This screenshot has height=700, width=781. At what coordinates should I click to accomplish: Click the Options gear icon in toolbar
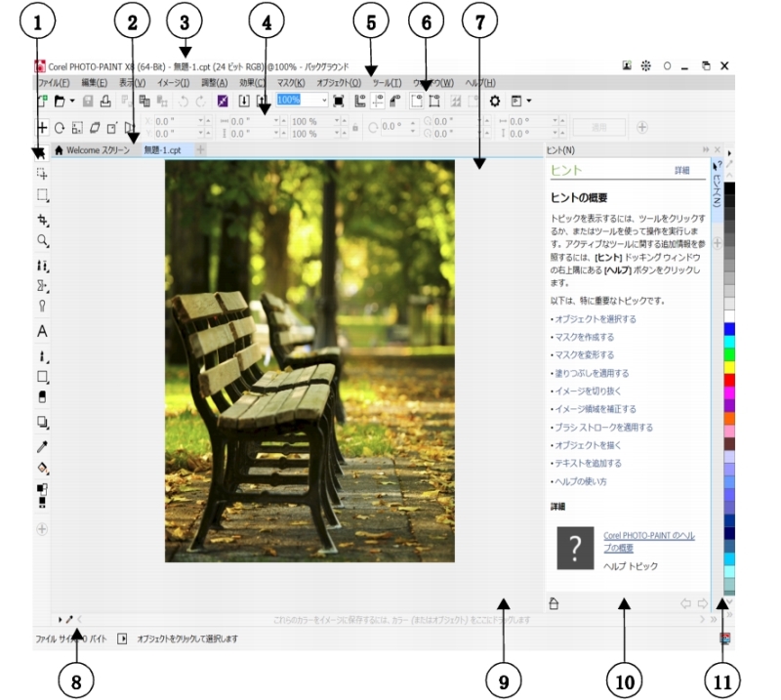pyautogui.click(x=495, y=101)
